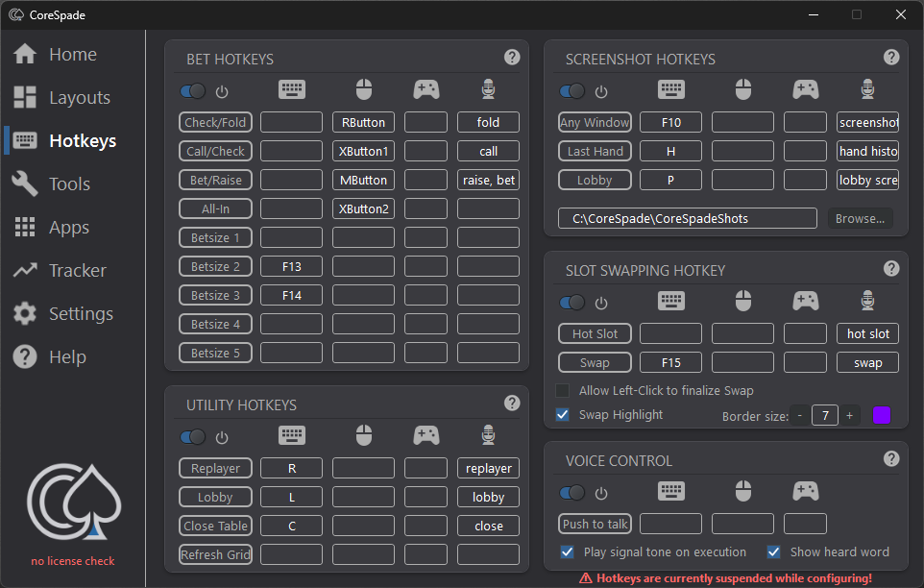Click the gamepad icon in Utility Hotkeys
This screenshot has height=588, width=924.
coord(426,435)
